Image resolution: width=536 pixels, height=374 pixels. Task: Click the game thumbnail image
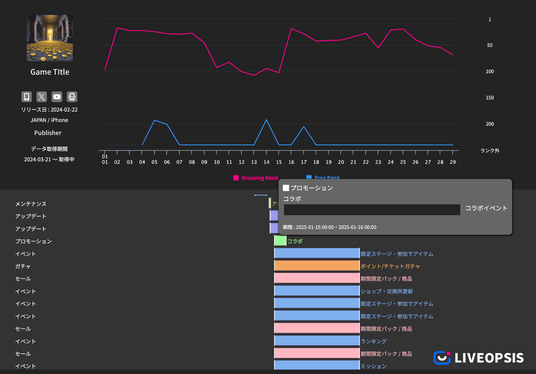point(50,38)
